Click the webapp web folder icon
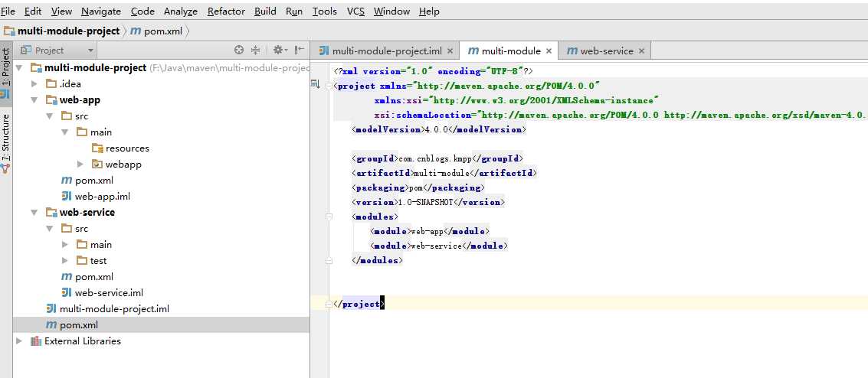 97,164
